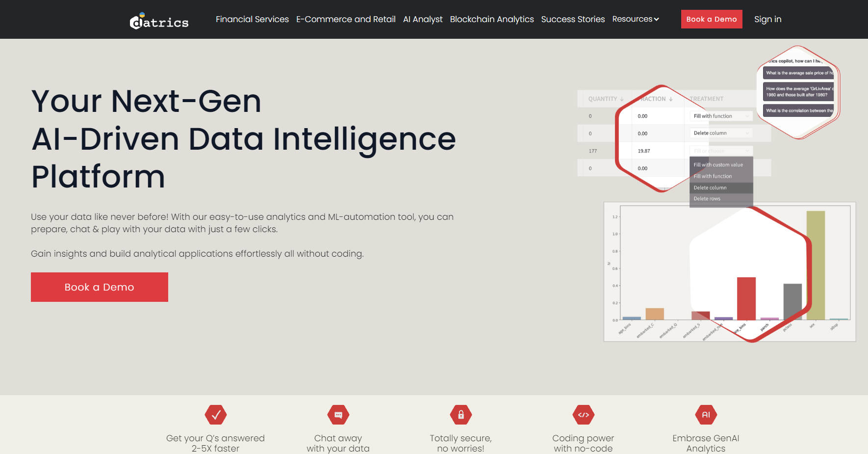Click 'Chat away with your data' text
Screen dimensions: 868x454
coord(338,443)
